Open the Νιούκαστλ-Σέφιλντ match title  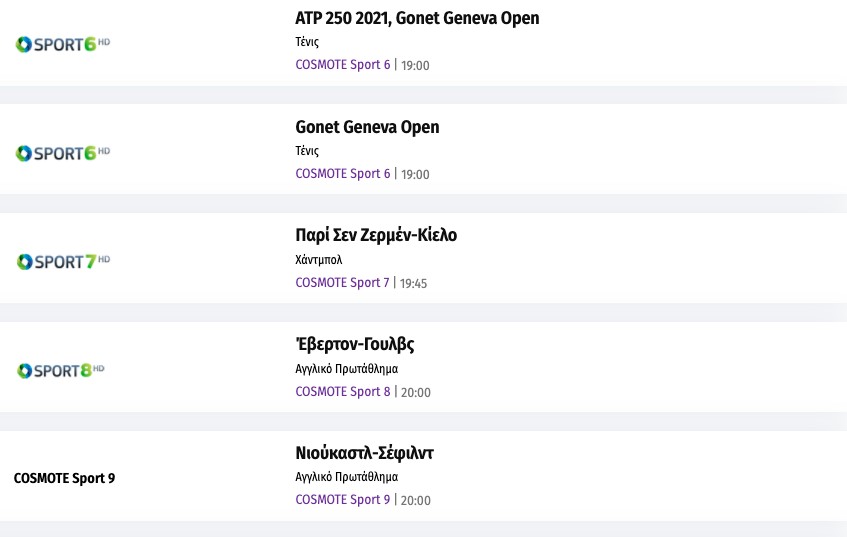(x=364, y=453)
